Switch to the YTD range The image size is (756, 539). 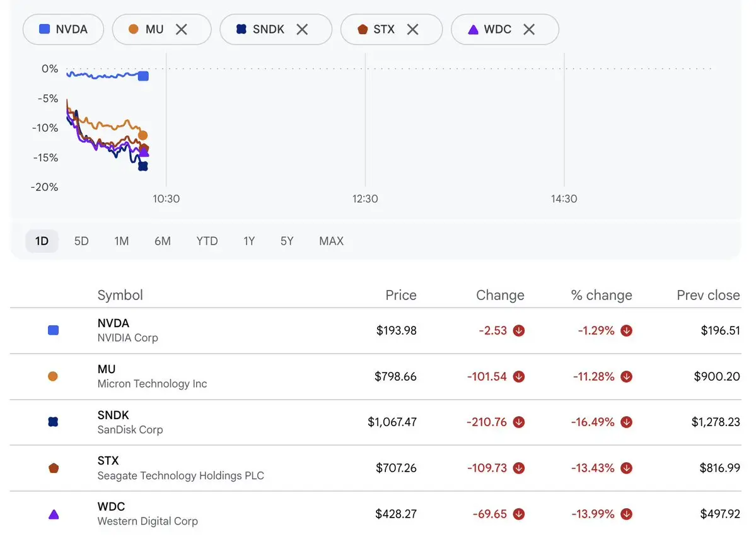[x=207, y=241]
